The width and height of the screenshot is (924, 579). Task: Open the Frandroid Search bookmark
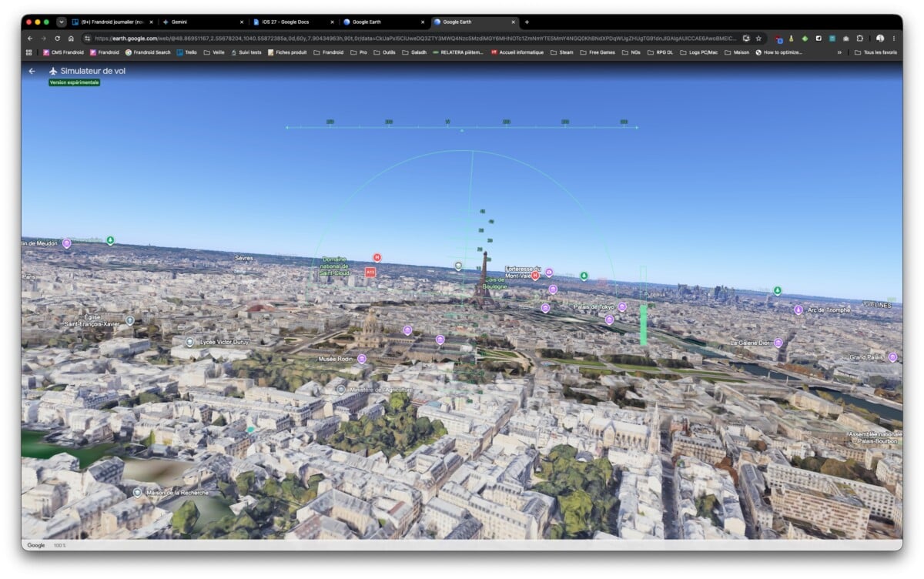coord(148,52)
